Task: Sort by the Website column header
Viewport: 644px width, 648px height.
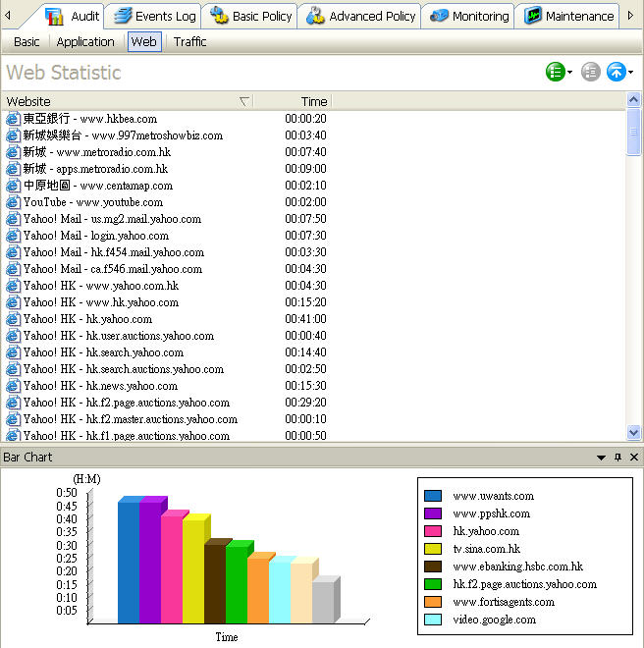Action: [x=128, y=101]
